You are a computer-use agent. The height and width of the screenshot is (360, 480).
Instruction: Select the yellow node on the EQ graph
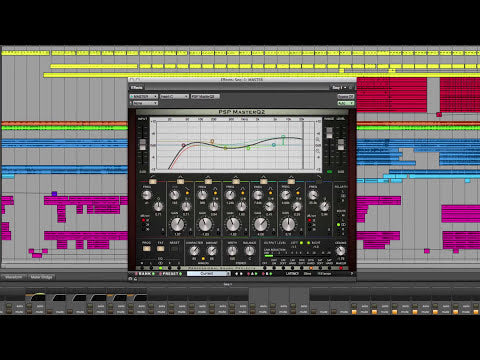coord(226,148)
